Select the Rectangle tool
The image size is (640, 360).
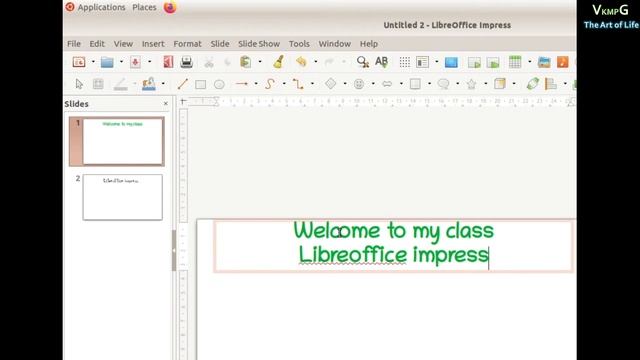tap(200, 84)
